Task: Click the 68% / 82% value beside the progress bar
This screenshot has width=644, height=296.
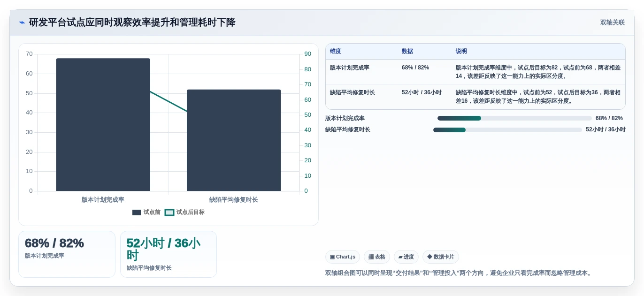Action: (x=609, y=118)
